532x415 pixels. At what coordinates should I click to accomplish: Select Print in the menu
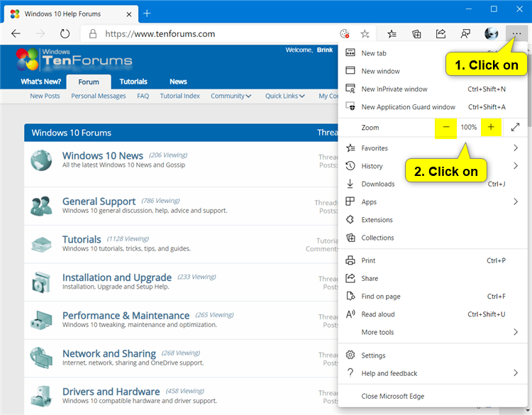click(433, 260)
